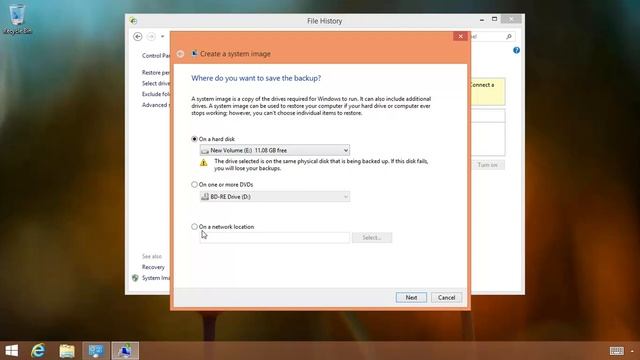The image size is (640, 360).
Task: Maximize the File History window
Action: [494, 19]
